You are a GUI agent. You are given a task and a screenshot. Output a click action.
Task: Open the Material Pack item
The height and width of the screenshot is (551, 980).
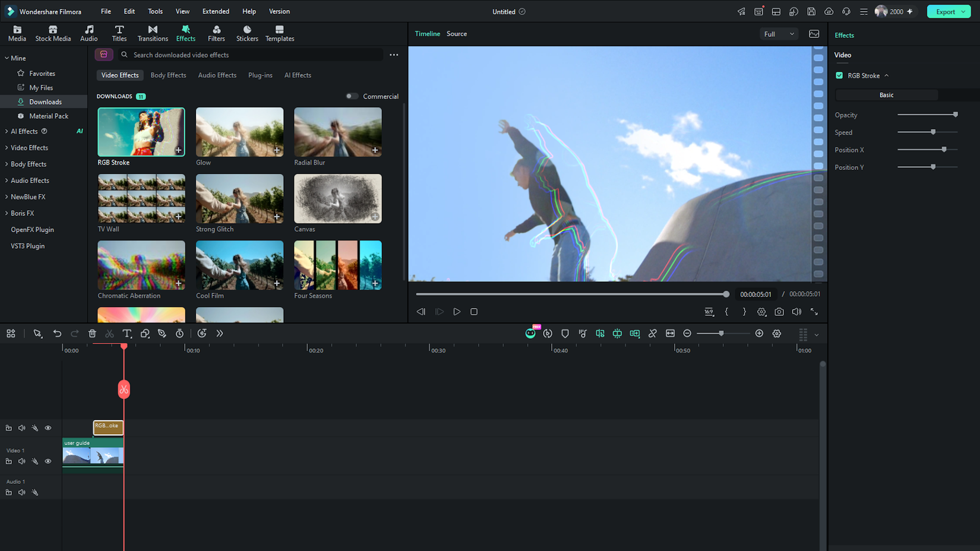(x=49, y=116)
